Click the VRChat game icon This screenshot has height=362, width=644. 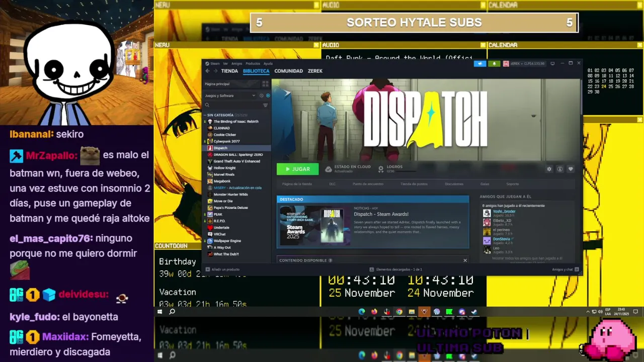tap(210, 234)
